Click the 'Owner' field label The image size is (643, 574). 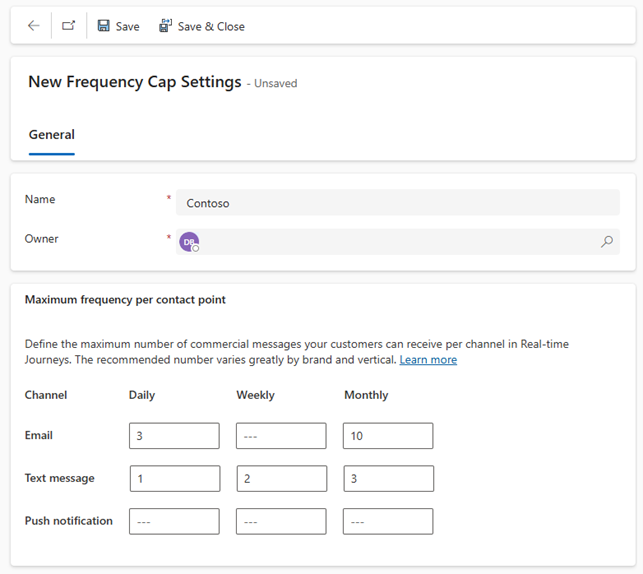pos(41,239)
